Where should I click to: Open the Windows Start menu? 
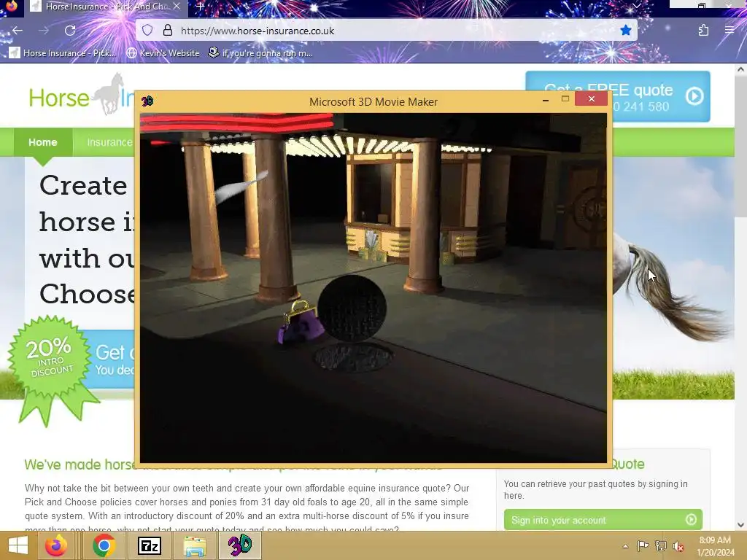[18, 545]
